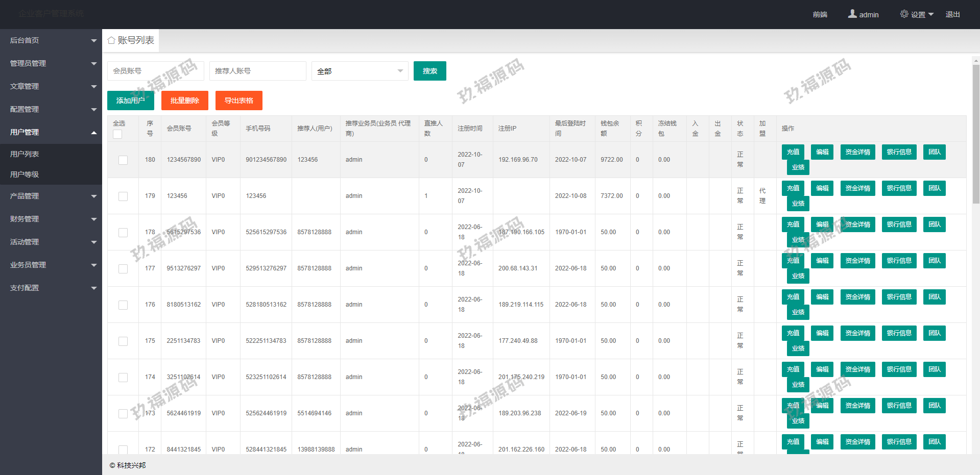Click the page vertical scrollbar
The image size is (980, 475).
point(975,133)
